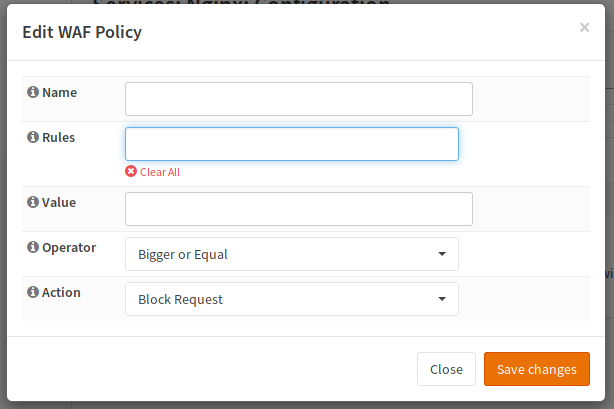Click inside the Rules selection box
The width and height of the screenshot is (614, 409).
291,144
